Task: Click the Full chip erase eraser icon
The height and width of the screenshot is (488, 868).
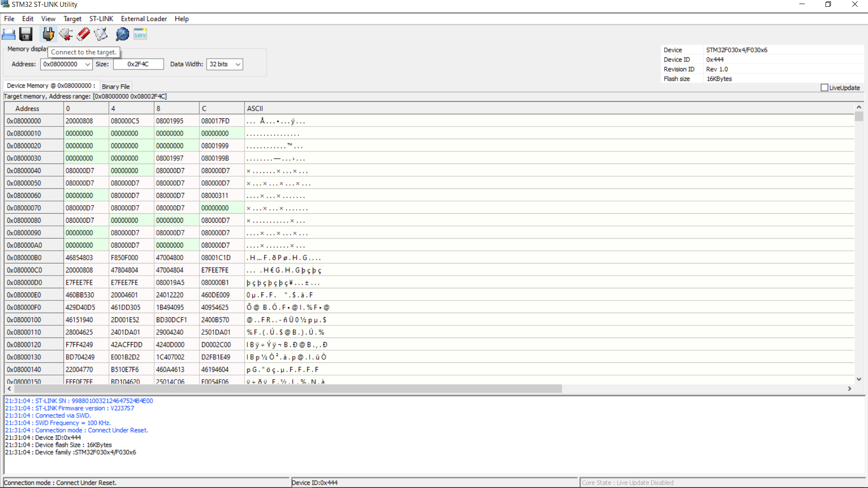Action: point(84,34)
